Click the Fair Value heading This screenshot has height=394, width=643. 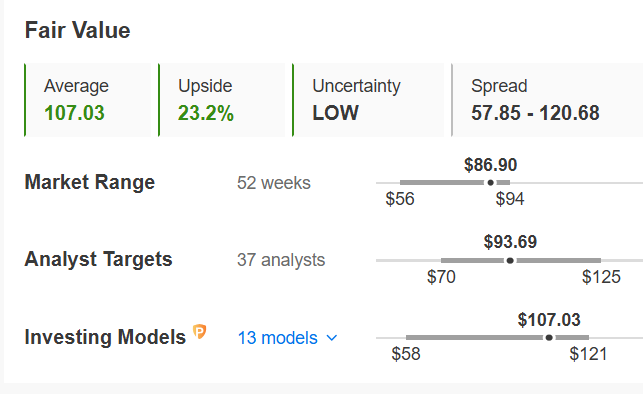click(x=78, y=30)
